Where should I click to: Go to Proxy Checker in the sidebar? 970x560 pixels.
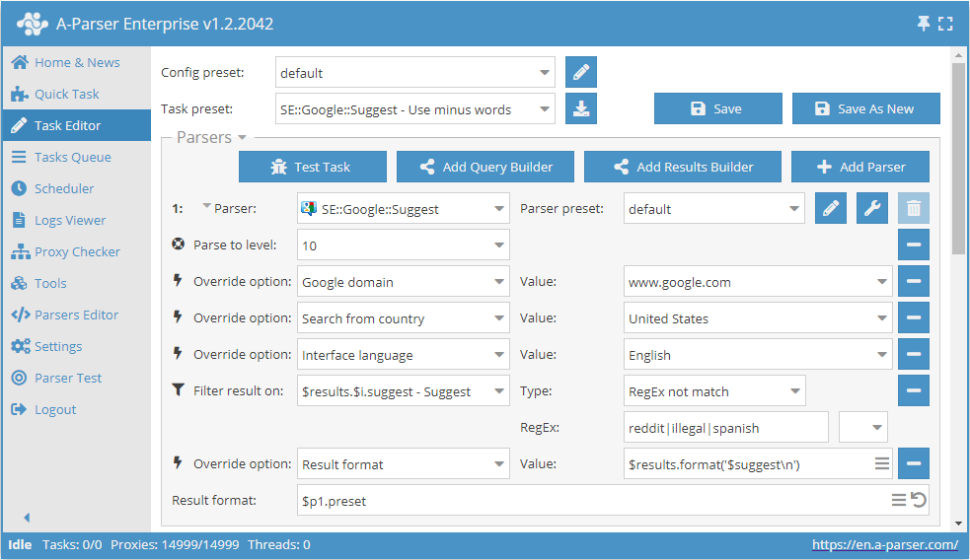(x=76, y=251)
